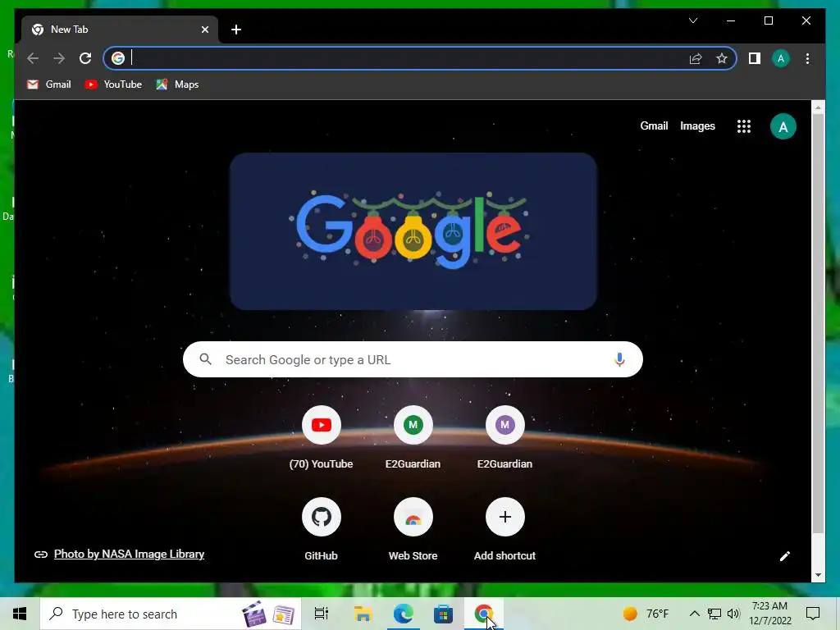Click the Gmail link on the page header

point(654,126)
